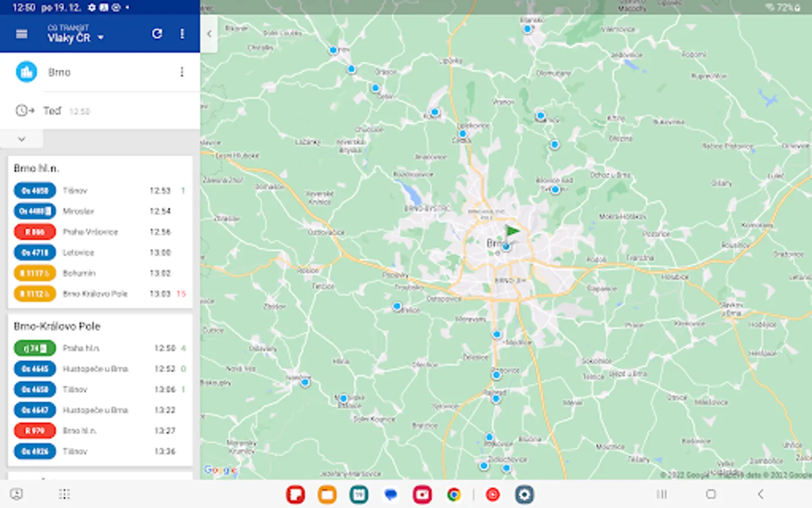Select the Brno-Královo Pole station header
812x508 pixels.
click(x=57, y=326)
